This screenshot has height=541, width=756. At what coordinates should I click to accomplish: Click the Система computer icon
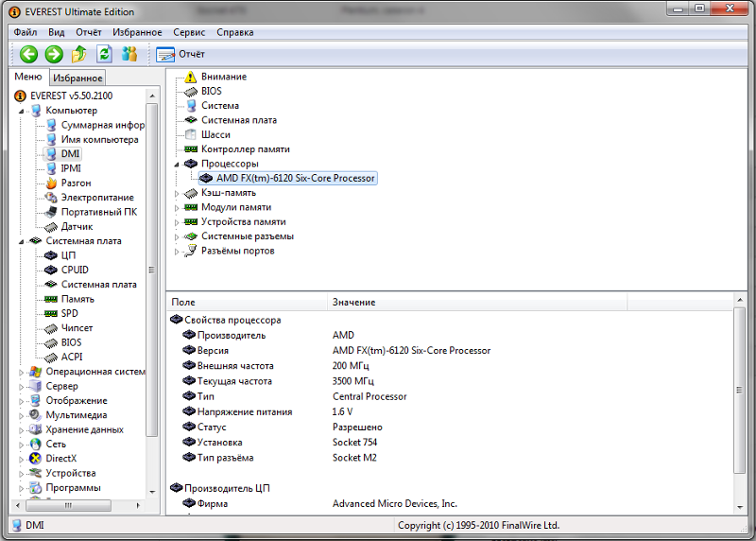(191, 106)
